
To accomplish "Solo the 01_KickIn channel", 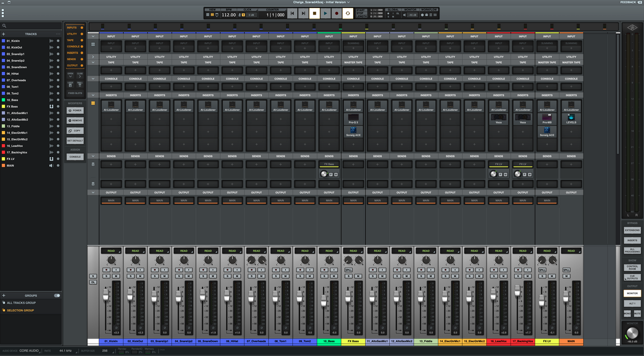I will pos(107,276).
